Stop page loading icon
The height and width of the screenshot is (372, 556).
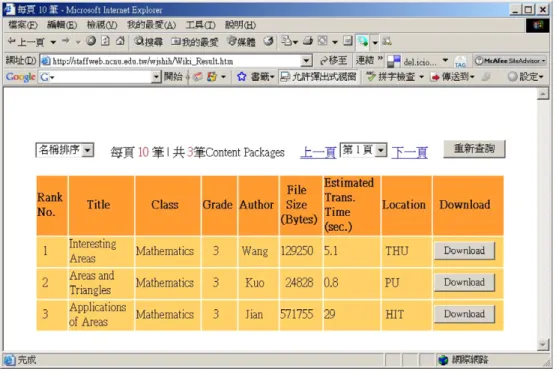pyautogui.click(x=91, y=41)
